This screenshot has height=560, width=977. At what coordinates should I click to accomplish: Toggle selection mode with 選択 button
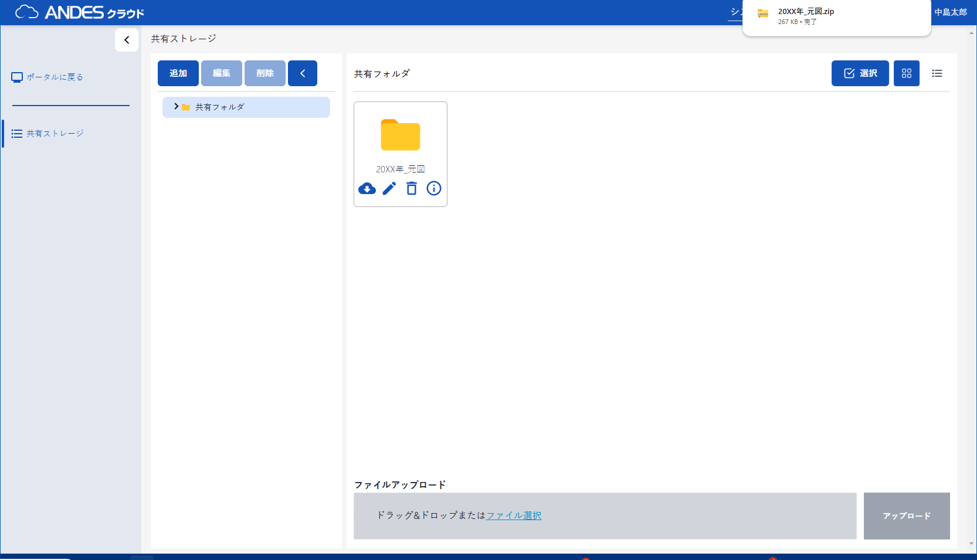point(860,73)
